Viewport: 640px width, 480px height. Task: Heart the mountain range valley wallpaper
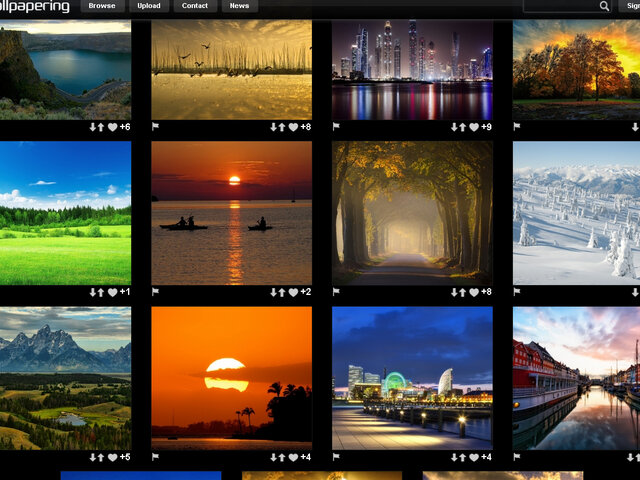(112, 457)
